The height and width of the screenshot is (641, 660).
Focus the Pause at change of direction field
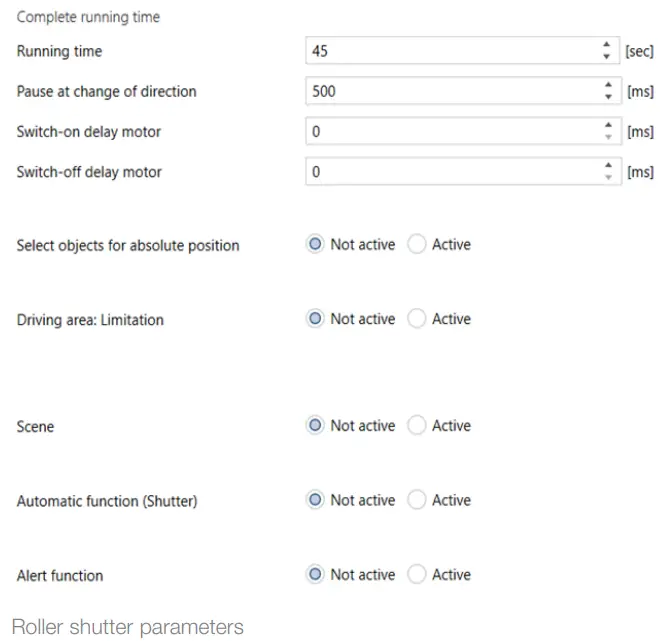450,91
